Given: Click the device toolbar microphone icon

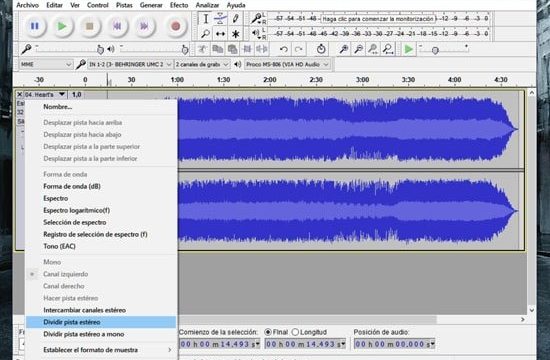Looking at the screenshot, I should [81, 64].
